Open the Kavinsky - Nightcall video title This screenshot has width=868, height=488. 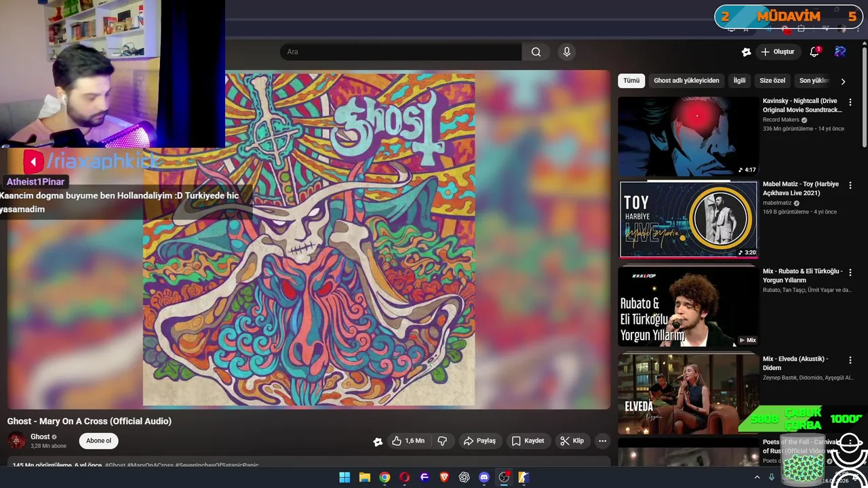click(x=802, y=105)
